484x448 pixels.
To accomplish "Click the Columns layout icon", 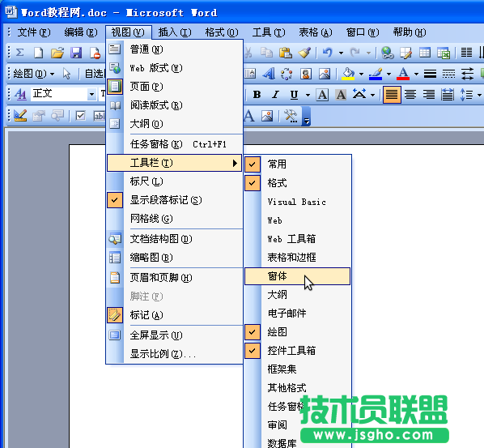I will (x=466, y=53).
